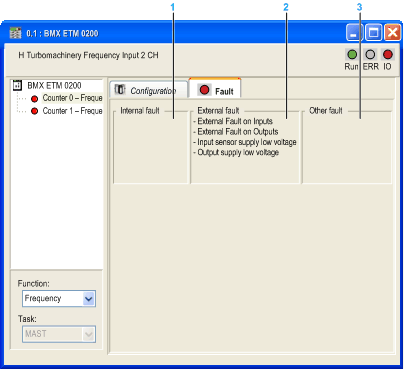This screenshot has height=369, width=404.
Task: Open the Function dropdown arrow
Action: coord(89,298)
